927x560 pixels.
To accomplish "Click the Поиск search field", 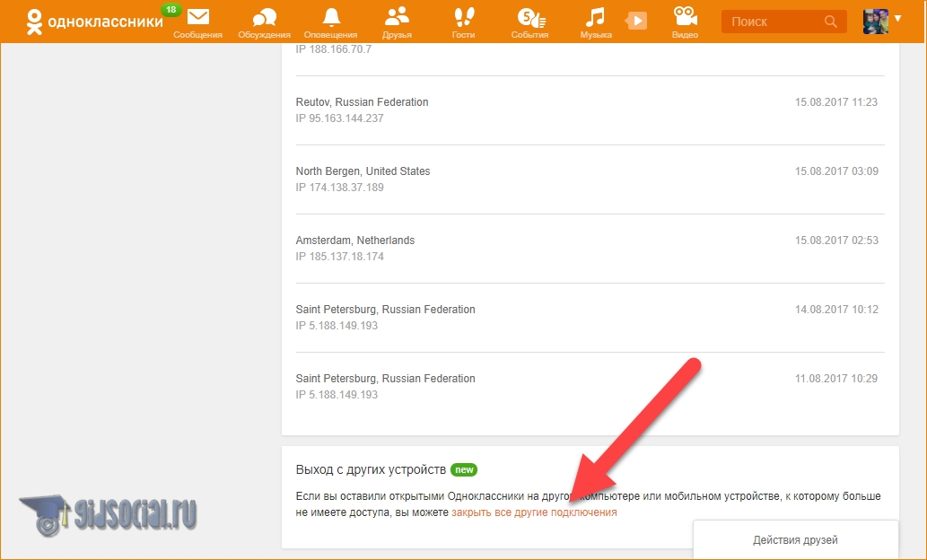I will [770, 22].
